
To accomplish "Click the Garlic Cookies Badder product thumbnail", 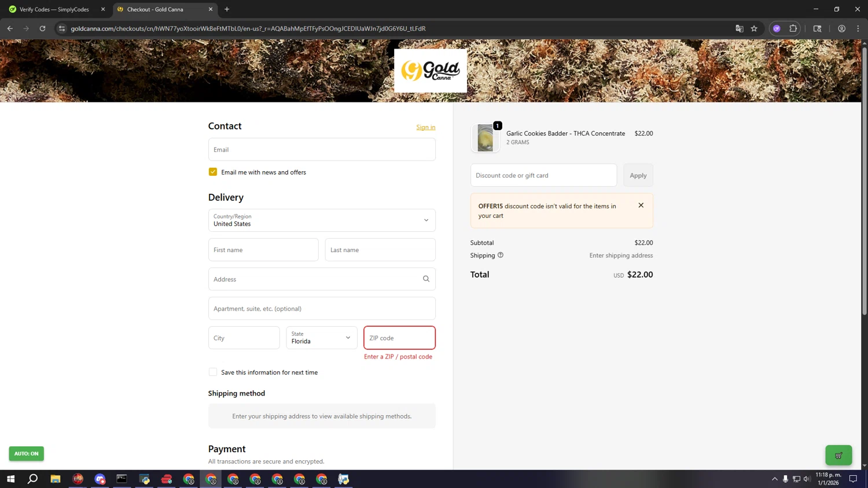I will (486, 138).
